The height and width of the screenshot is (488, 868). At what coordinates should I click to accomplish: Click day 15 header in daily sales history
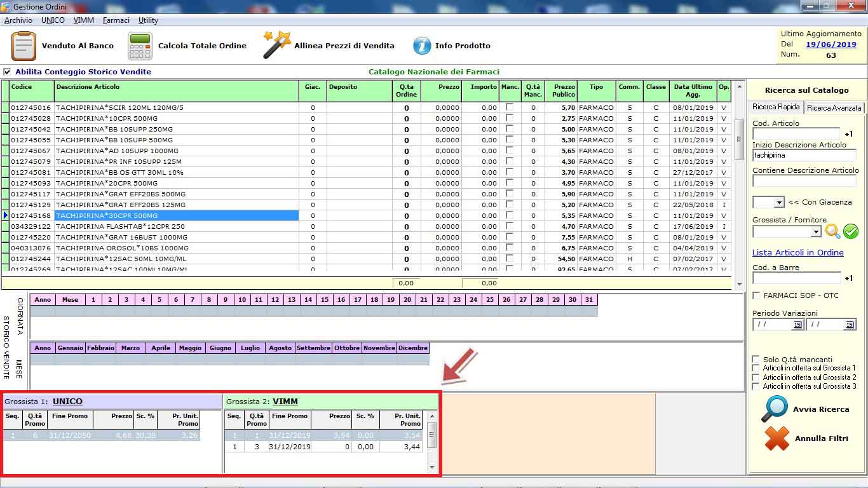coord(325,299)
